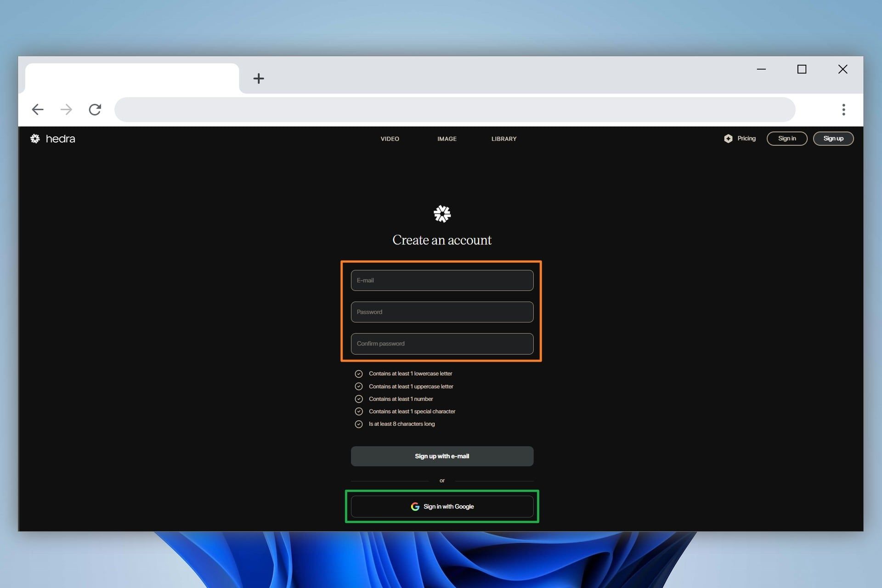Click the check icon beside lowercase letter rule

point(359,374)
